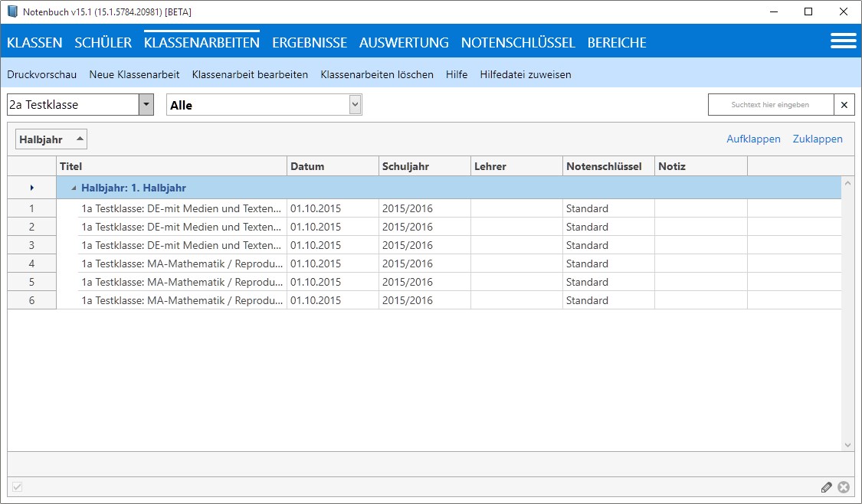This screenshot has height=504, width=862.
Task: Click the Notenbuch app icon in title bar
Action: click(x=12, y=11)
